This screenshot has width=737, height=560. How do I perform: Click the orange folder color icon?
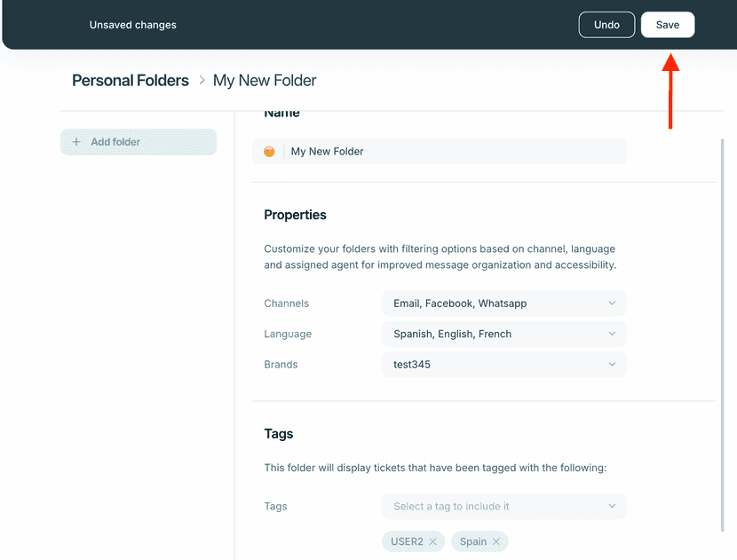point(269,151)
